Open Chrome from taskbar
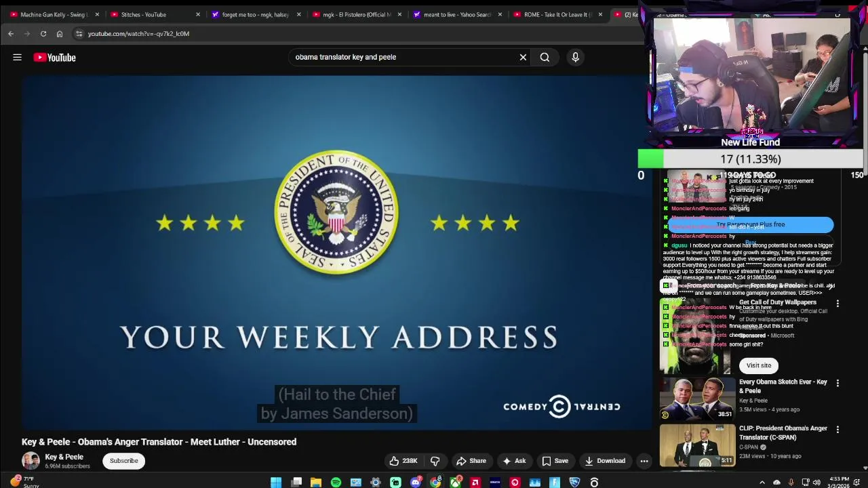 (x=435, y=483)
